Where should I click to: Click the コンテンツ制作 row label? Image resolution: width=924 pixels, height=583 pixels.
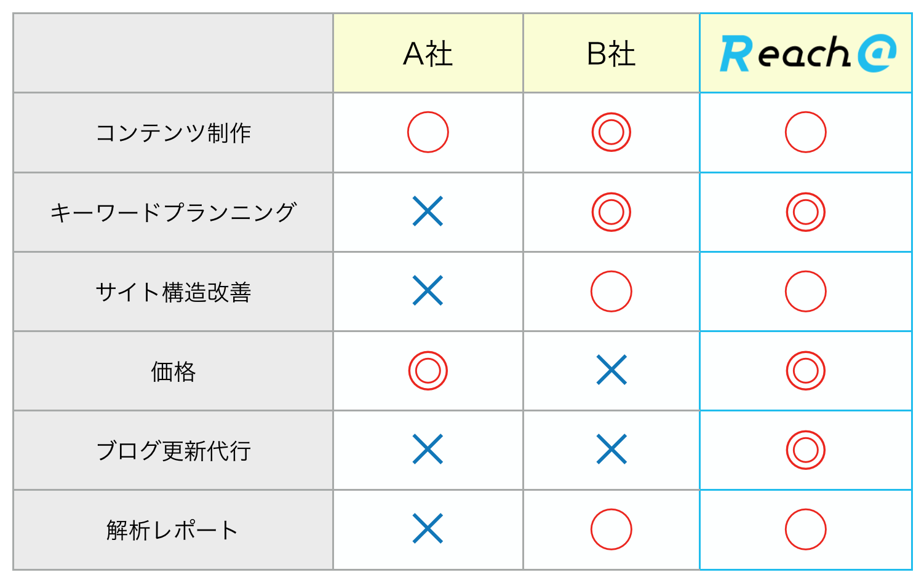[x=173, y=133]
